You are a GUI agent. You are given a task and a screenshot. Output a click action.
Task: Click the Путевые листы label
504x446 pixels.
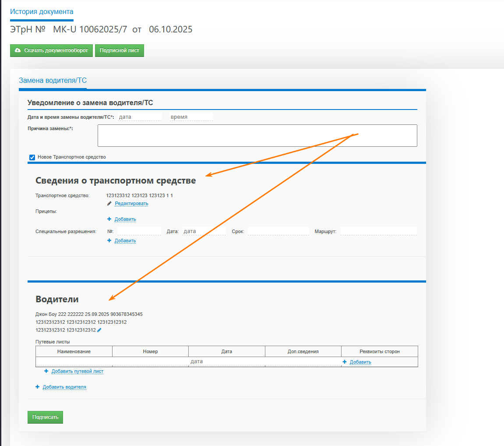53,342
